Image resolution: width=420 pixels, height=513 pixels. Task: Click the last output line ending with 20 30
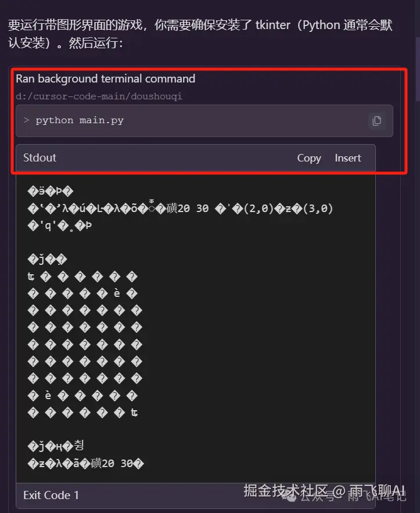coord(86,463)
